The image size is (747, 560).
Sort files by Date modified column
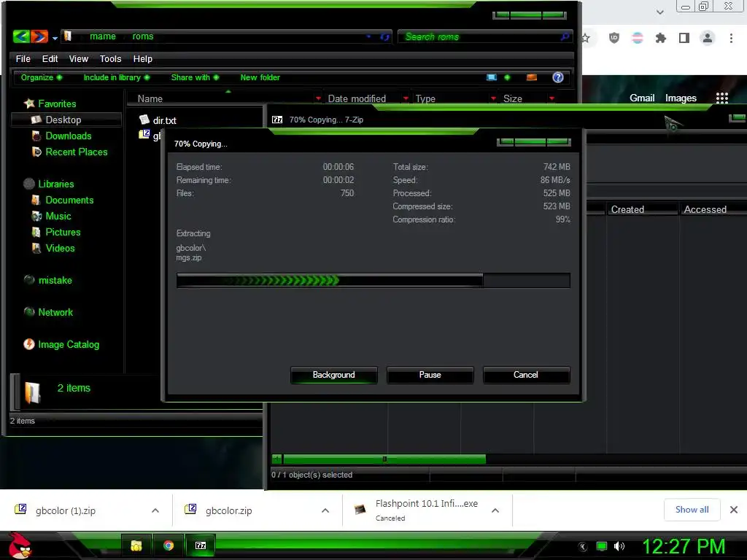[357, 98]
